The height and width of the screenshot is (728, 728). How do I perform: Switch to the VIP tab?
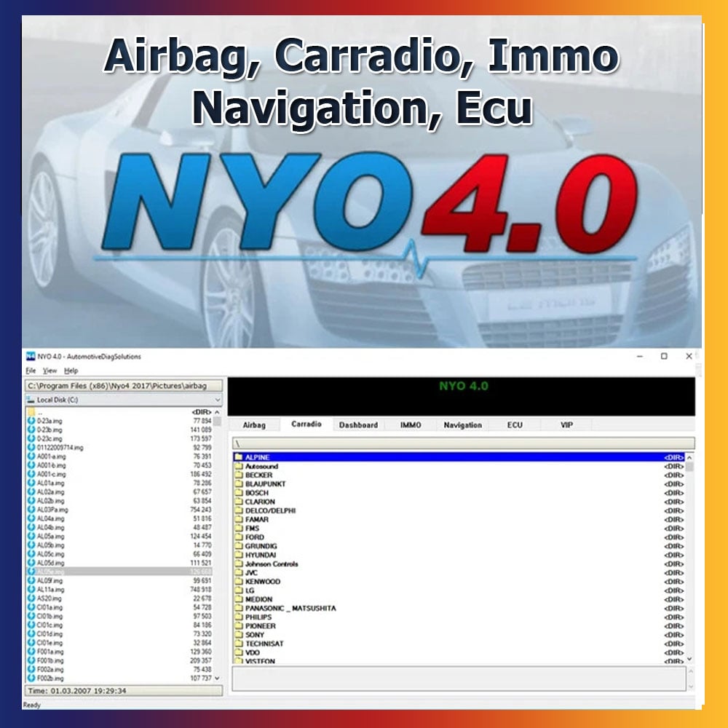pyautogui.click(x=567, y=425)
